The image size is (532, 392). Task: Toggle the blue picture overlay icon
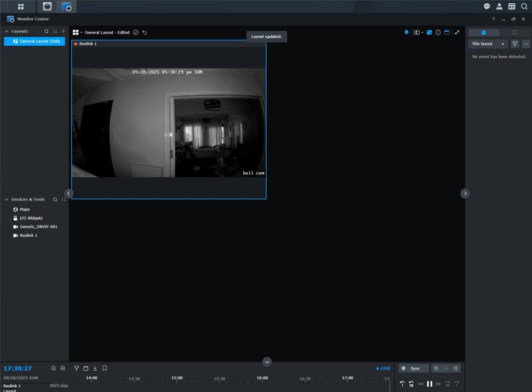click(429, 32)
